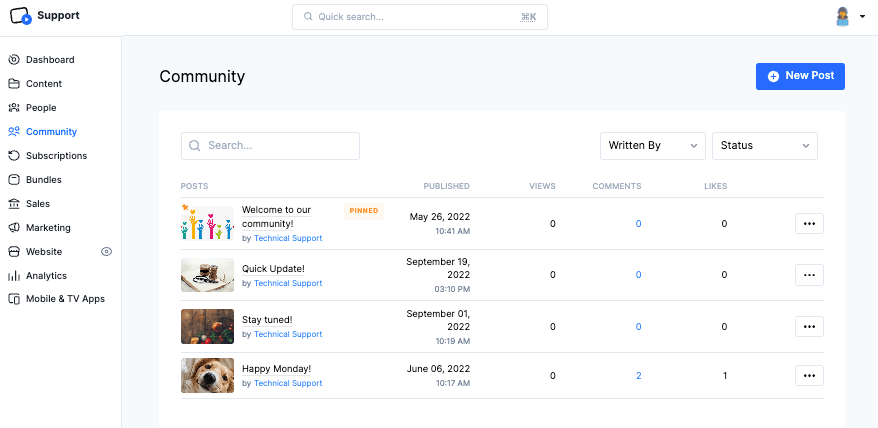Click the VIEWS column header

pyautogui.click(x=542, y=187)
